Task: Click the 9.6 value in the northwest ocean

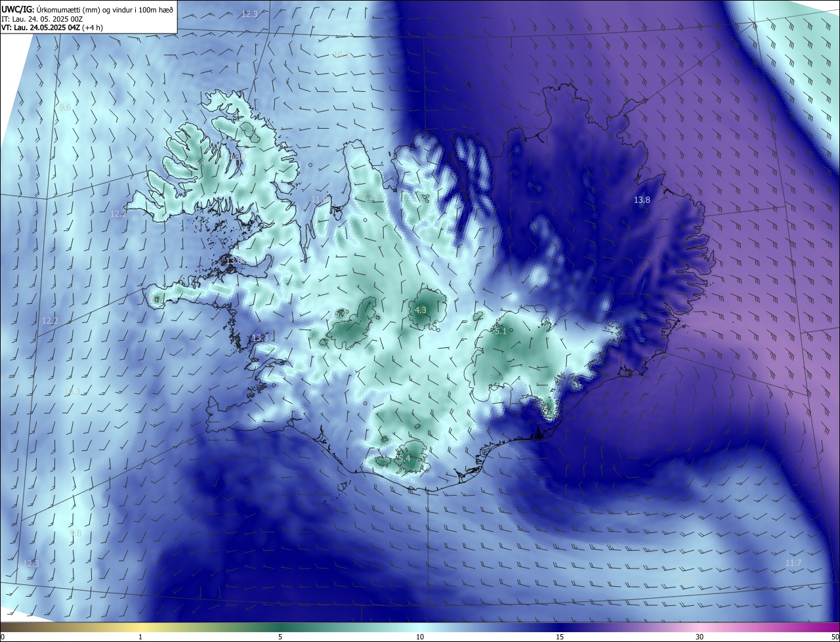Action: point(65,108)
